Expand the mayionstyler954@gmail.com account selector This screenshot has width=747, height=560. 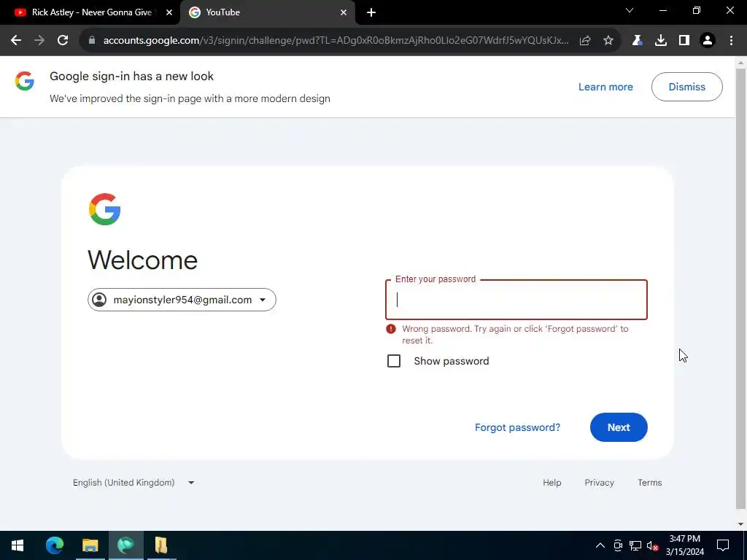tap(182, 300)
